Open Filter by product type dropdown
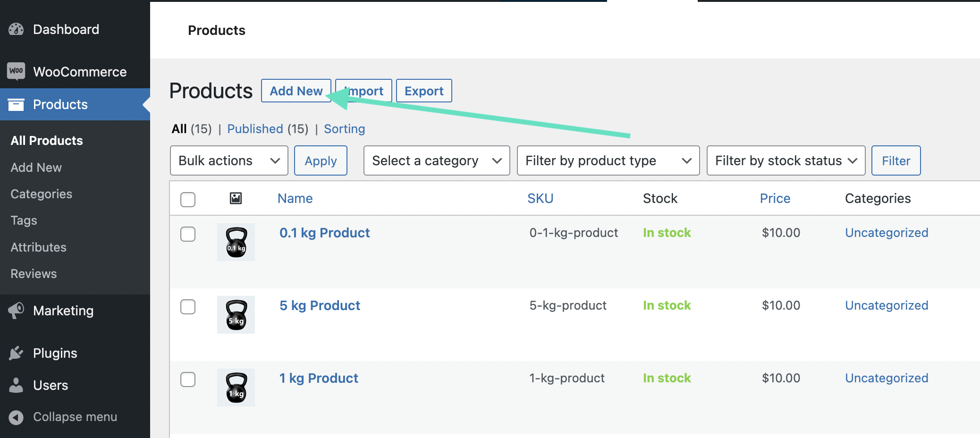 click(x=608, y=160)
